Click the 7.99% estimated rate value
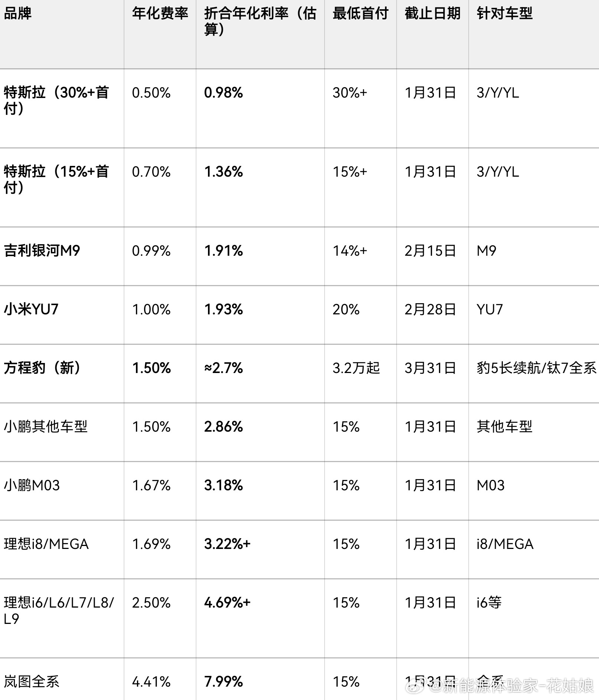The height and width of the screenshot is (700, 599). click(x=223, y=681)
